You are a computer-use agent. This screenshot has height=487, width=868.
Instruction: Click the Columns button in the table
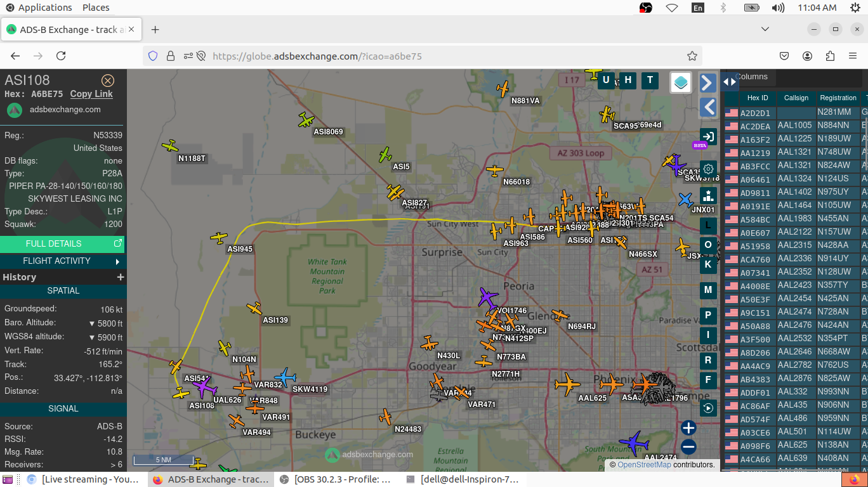(x=751, y=77)
